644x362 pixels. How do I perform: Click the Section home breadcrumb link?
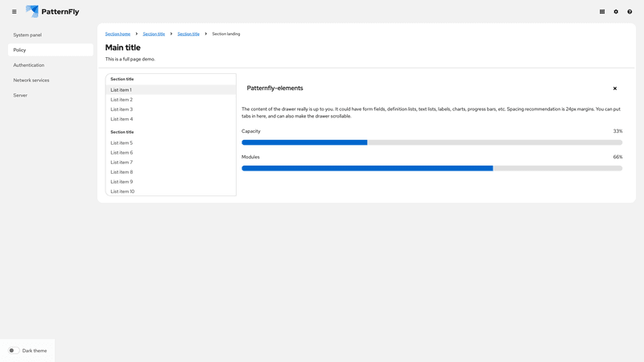coord(118,34)
